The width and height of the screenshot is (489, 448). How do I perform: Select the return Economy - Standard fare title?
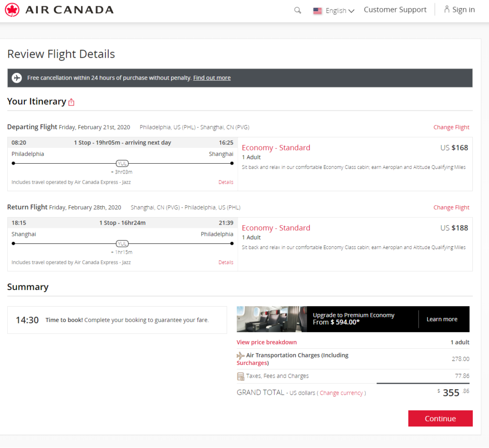(x=276, y=228)
